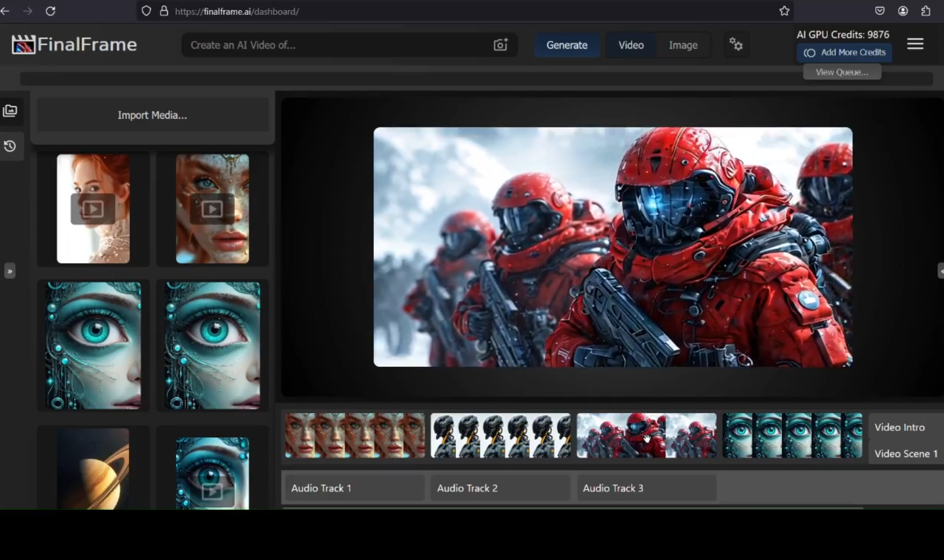Select the Video Intro item
This screenshot has height=560, width=944.
pyautogui.click(x=900, y=427)
